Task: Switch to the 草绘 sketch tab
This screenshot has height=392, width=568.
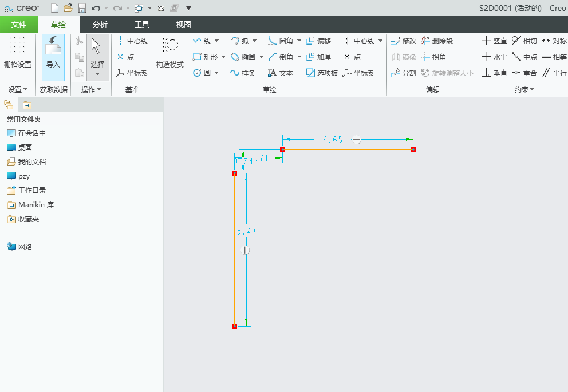Action: coord(58,25)
